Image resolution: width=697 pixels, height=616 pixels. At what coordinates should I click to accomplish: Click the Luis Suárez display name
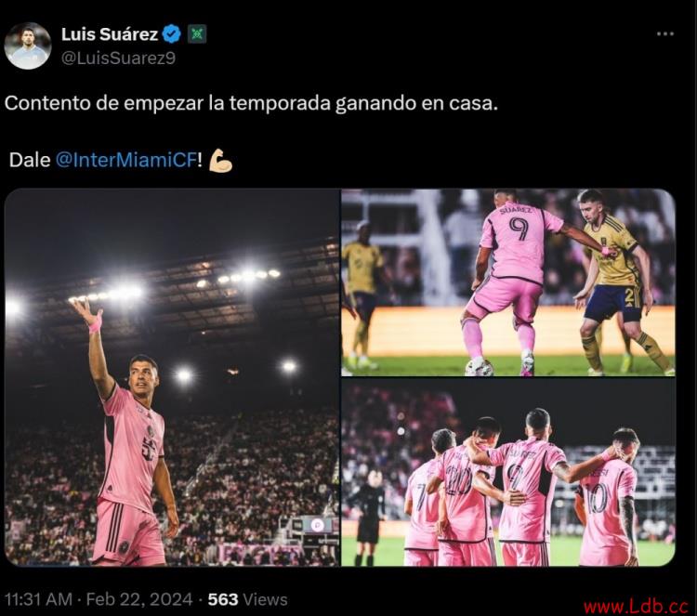tap(110, 34)
